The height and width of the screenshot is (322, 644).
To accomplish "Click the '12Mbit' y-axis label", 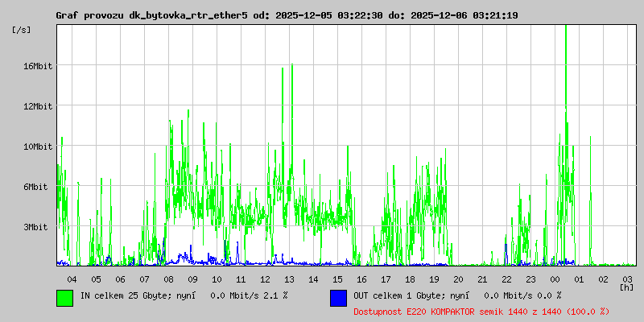I will coord(37,106).
